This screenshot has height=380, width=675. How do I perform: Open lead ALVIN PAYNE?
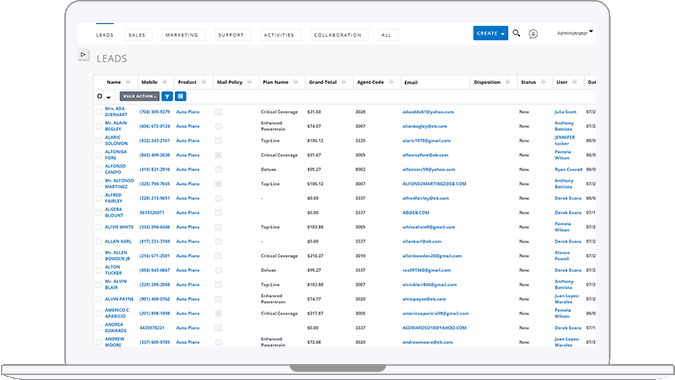[119, 299]
